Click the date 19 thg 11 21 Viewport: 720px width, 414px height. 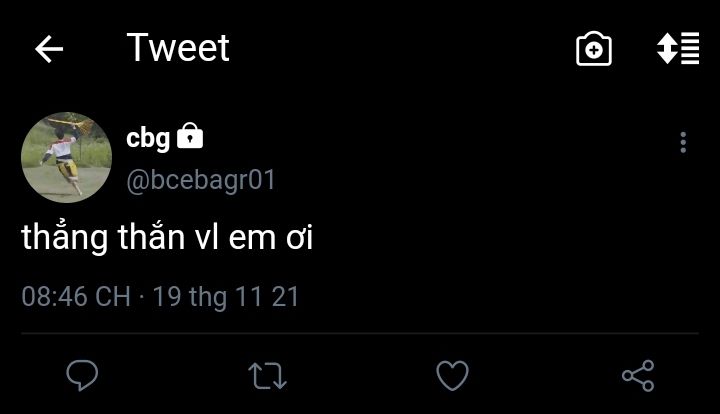[x=226, y=297]
